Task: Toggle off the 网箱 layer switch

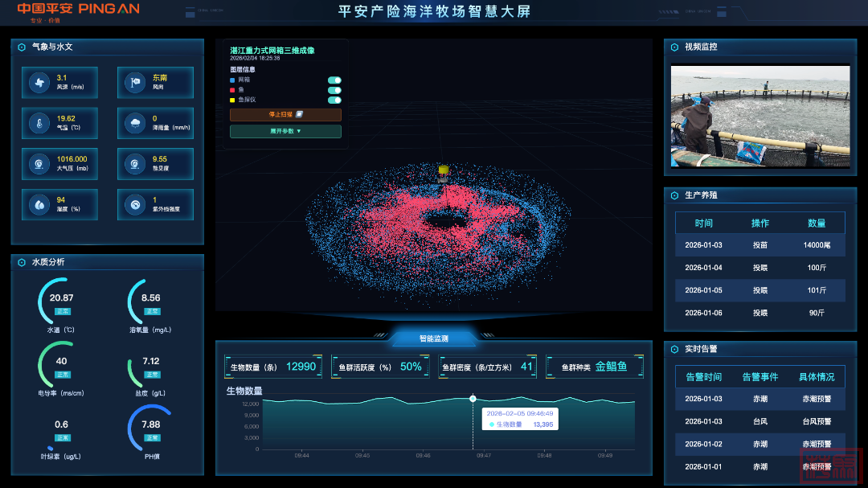Action: [x=334, y=80]
